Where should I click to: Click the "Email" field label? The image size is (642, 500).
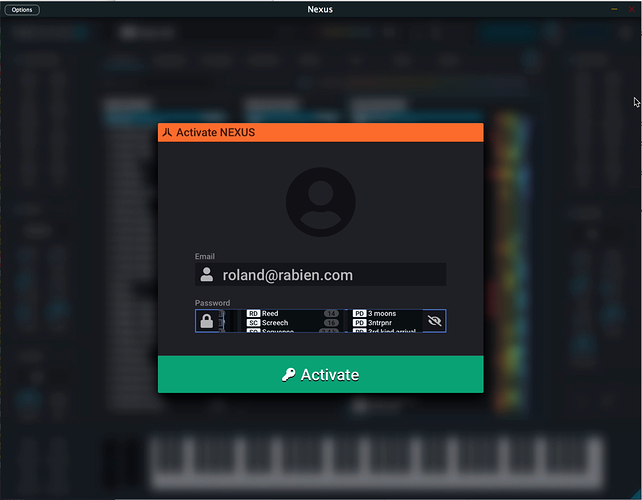[x=205, y=256]
